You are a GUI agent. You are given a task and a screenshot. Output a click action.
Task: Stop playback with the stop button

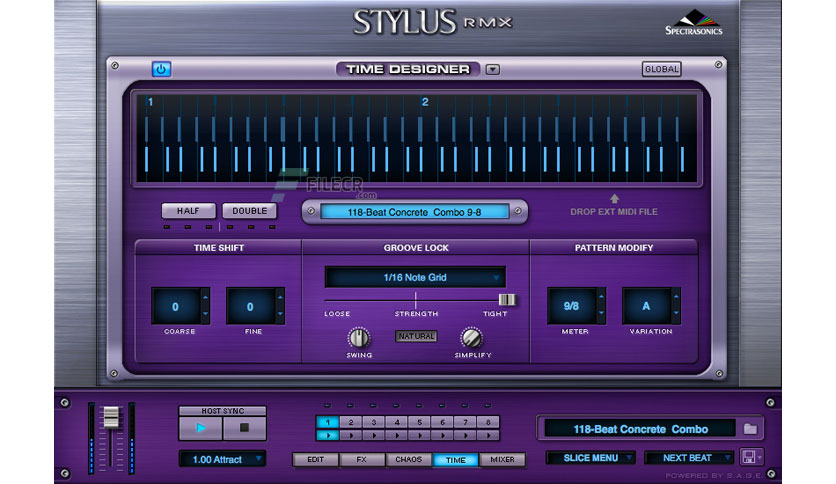[x=244, y=427]
